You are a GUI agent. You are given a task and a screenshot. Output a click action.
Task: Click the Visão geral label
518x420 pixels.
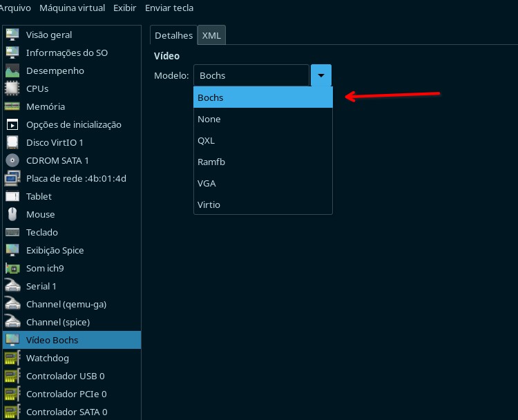tap(49, 35)
